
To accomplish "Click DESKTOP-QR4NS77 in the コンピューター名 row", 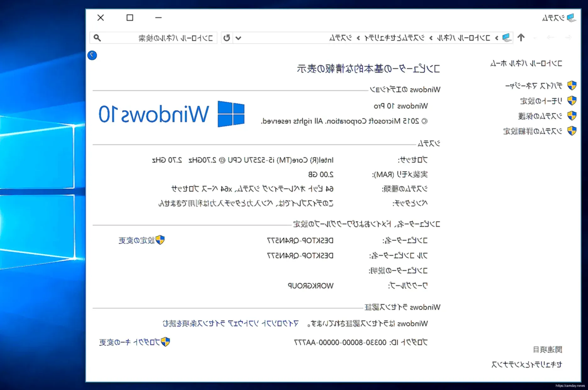I will tap(300, 241).
